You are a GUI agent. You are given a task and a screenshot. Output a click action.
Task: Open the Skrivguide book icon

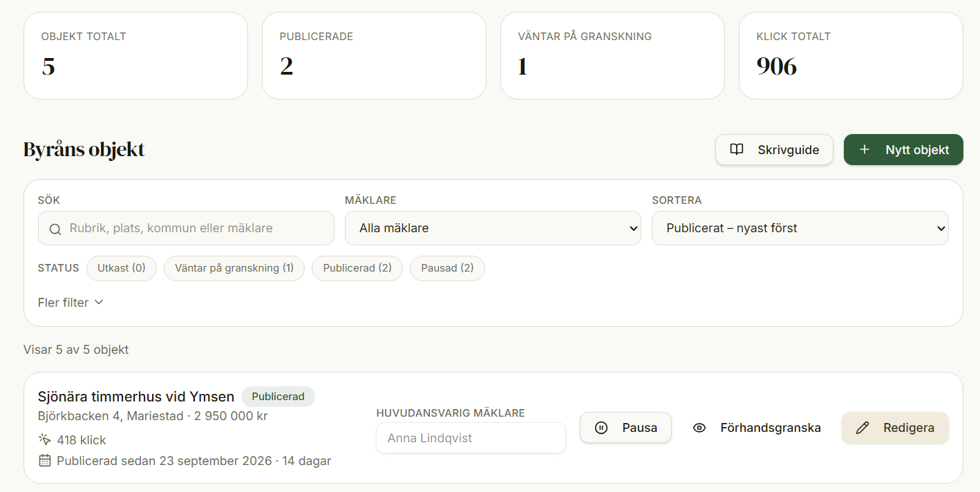click(737, 149)
